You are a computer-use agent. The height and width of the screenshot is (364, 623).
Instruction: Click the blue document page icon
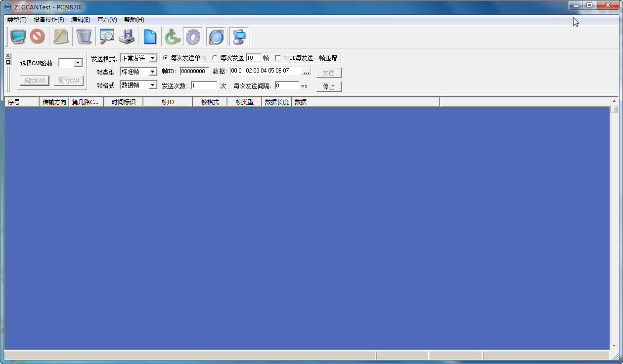coord(150,37)
